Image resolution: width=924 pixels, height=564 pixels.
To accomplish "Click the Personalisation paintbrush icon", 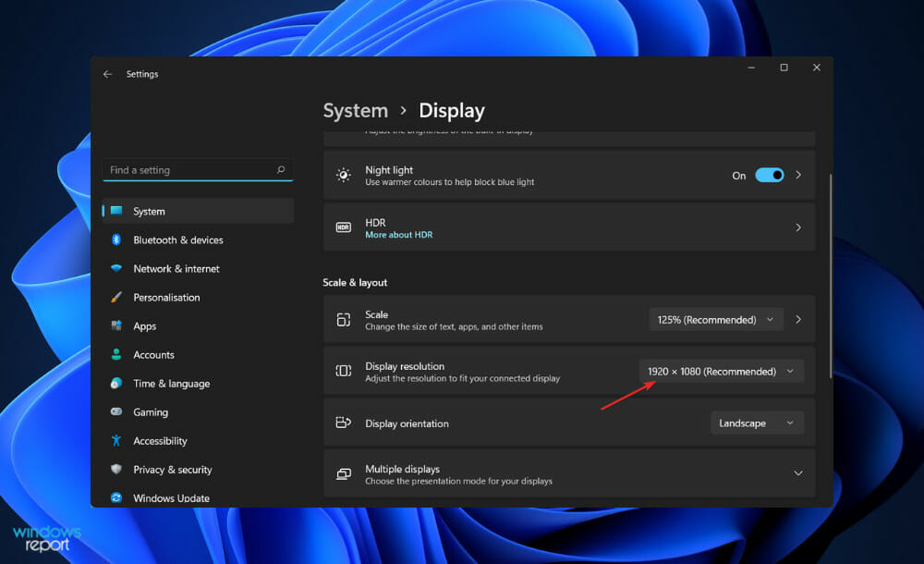I will (116, 298).
